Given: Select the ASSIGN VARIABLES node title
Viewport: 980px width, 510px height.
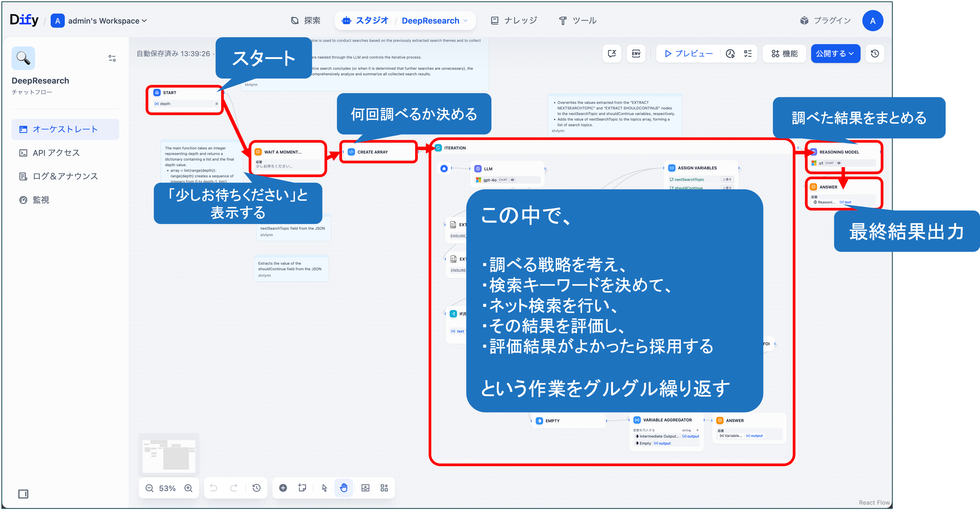Looking at the screenshot, I should (x=697, y=168).
